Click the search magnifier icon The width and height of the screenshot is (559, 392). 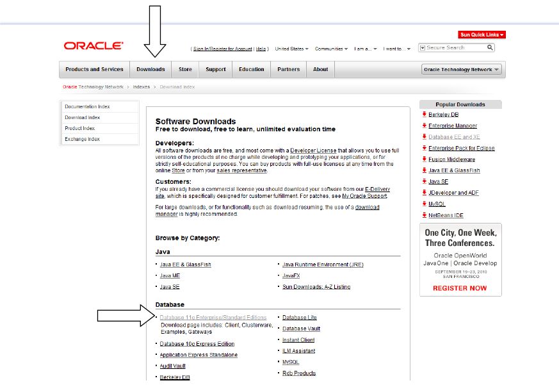tap(490, 47)
